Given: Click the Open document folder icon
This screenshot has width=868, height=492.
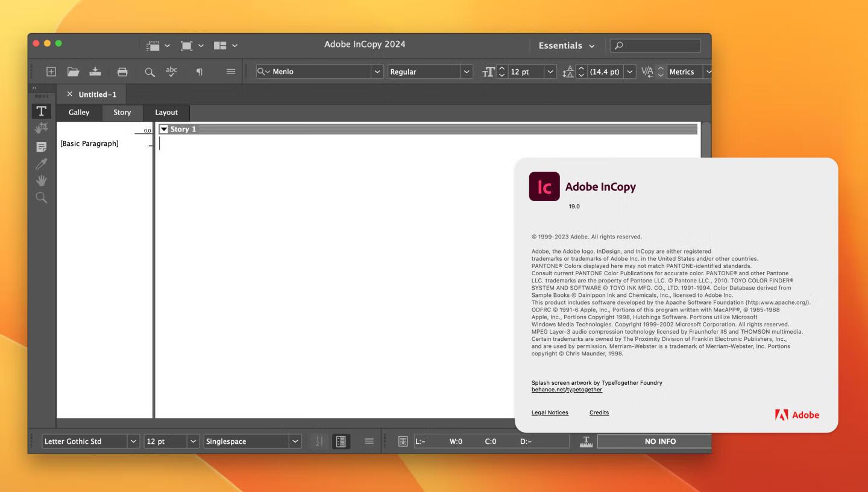Looking at the screenshot, I should [x=73, y=72].
